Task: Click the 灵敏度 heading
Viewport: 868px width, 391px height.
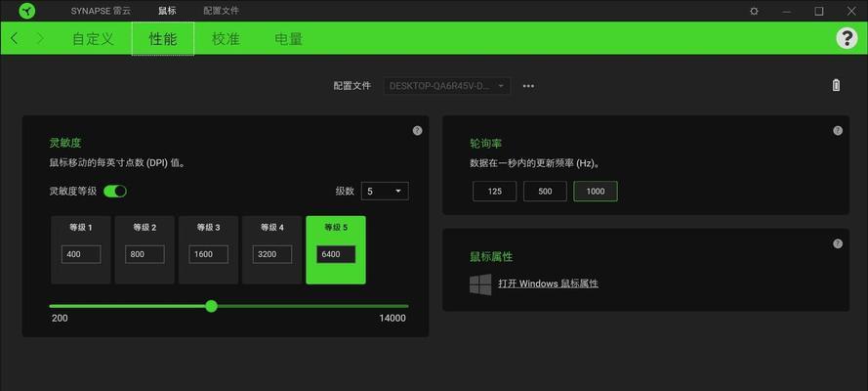Action: (65, 143)
